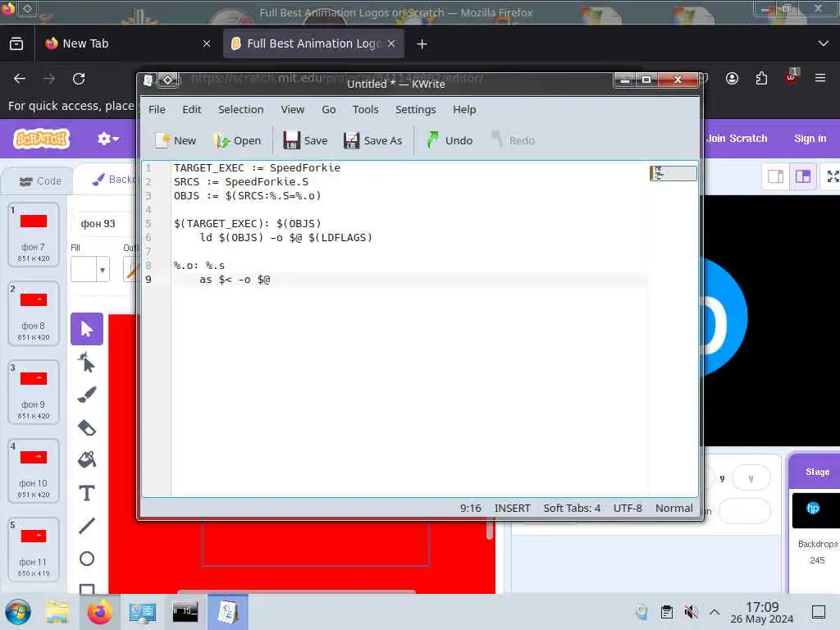Click the KWrite taskbar icon
This screenshot has width=840, height=630.
point(228,612)
